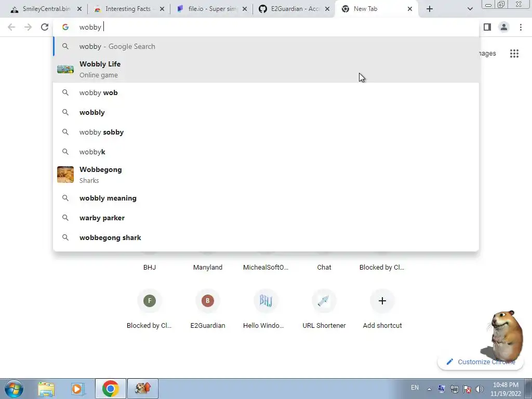Open the E2Guardian shortcut icon
532x399 pixels.
tap(208, 301)
